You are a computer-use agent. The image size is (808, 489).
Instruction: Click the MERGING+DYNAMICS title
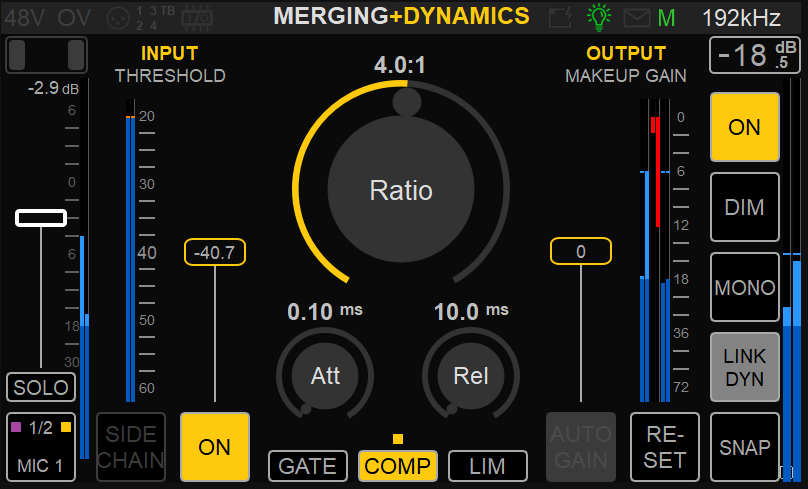click(401, 16)
